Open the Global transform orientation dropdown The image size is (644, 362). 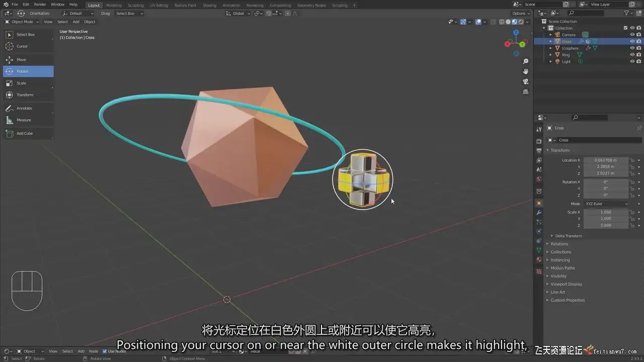238,14
